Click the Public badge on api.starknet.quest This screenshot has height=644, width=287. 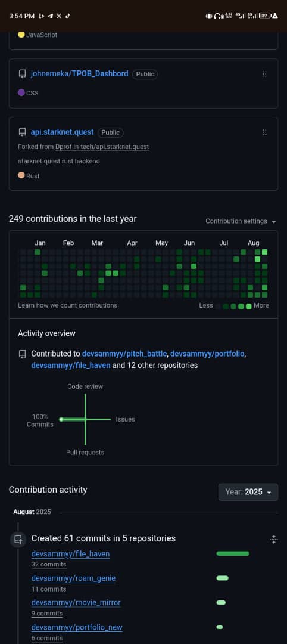point(110,132)
